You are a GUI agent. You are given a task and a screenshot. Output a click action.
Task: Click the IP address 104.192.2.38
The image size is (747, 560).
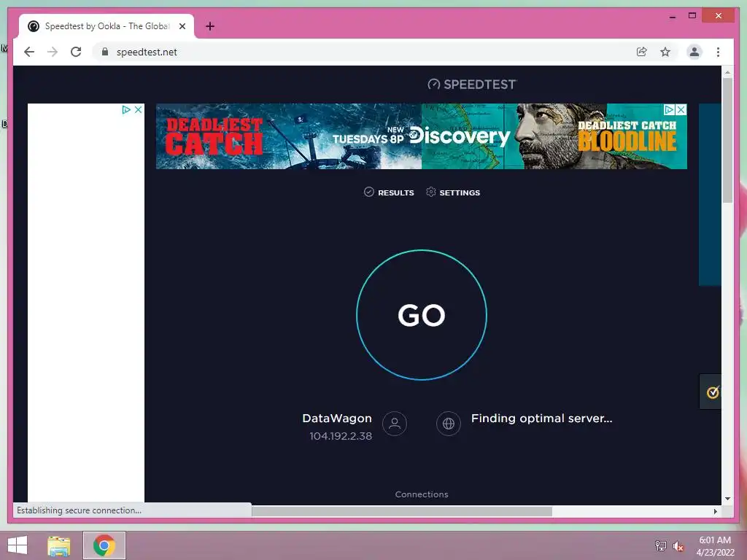click(341, 436)
